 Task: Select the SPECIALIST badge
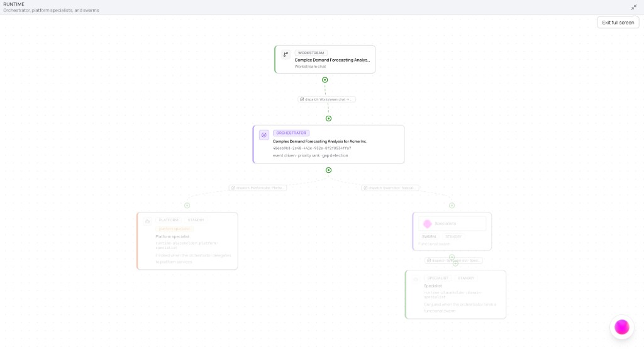coord(438,278)
